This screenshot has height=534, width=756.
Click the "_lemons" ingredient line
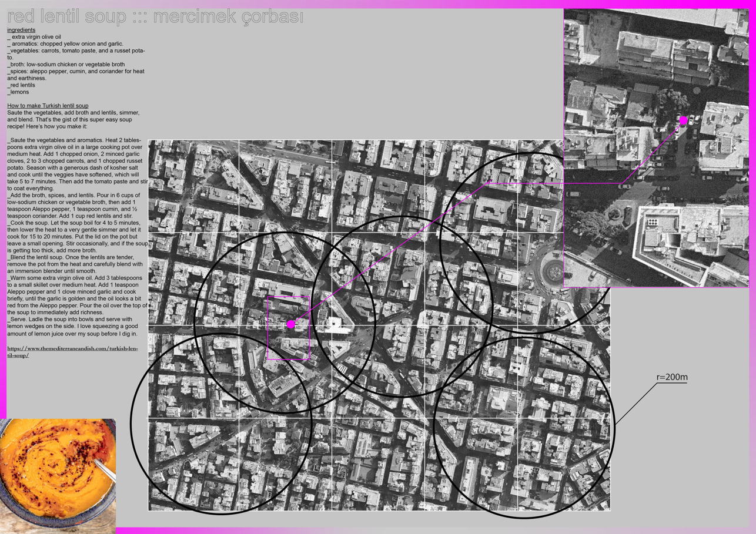tap(18, 92)
